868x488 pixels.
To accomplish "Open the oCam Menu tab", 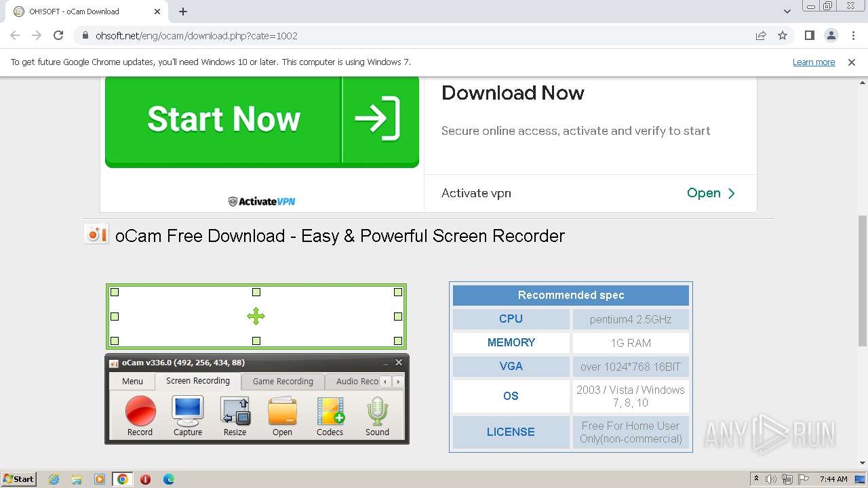I will point(132,382).
